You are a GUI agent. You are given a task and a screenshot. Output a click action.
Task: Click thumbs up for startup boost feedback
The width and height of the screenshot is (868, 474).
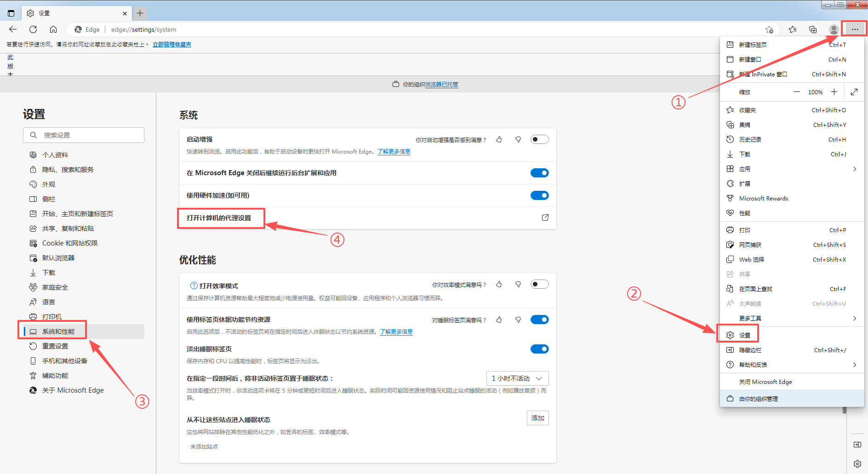coord(499,140)
